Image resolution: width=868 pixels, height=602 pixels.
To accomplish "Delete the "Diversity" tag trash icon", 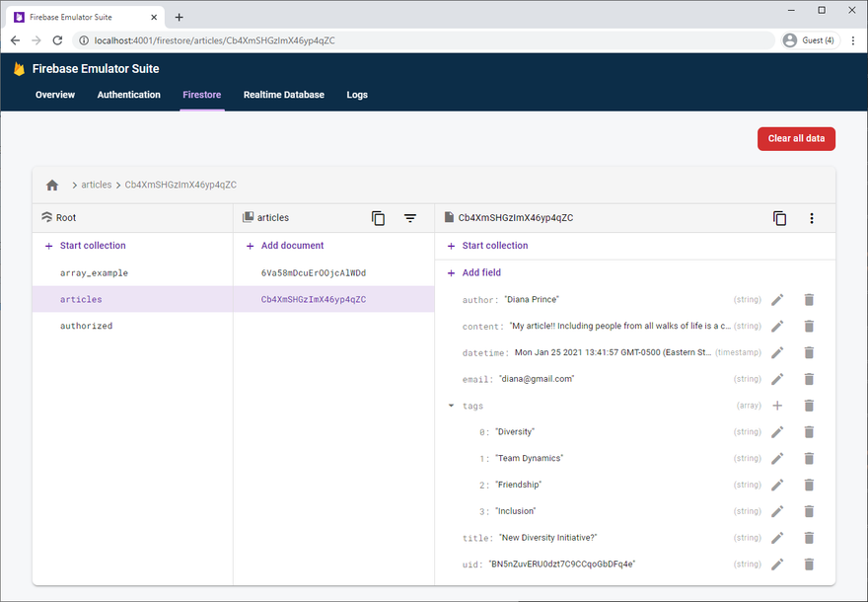I will 809,432.
